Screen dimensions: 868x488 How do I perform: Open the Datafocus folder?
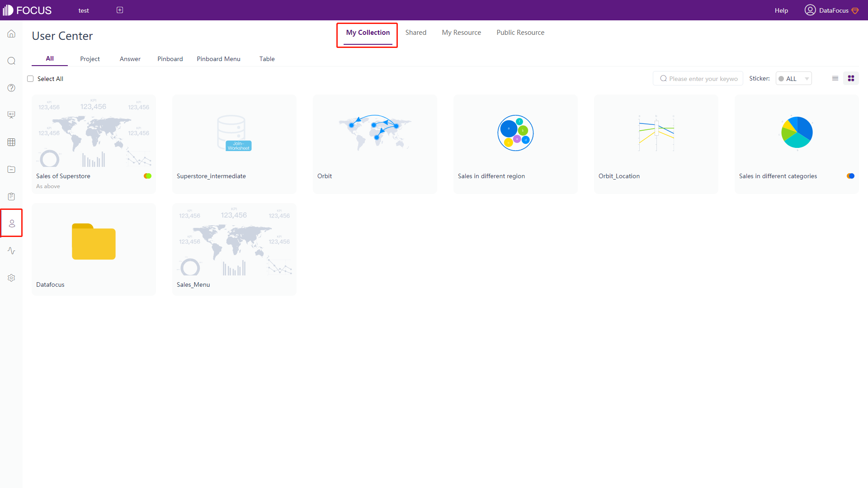94,242
